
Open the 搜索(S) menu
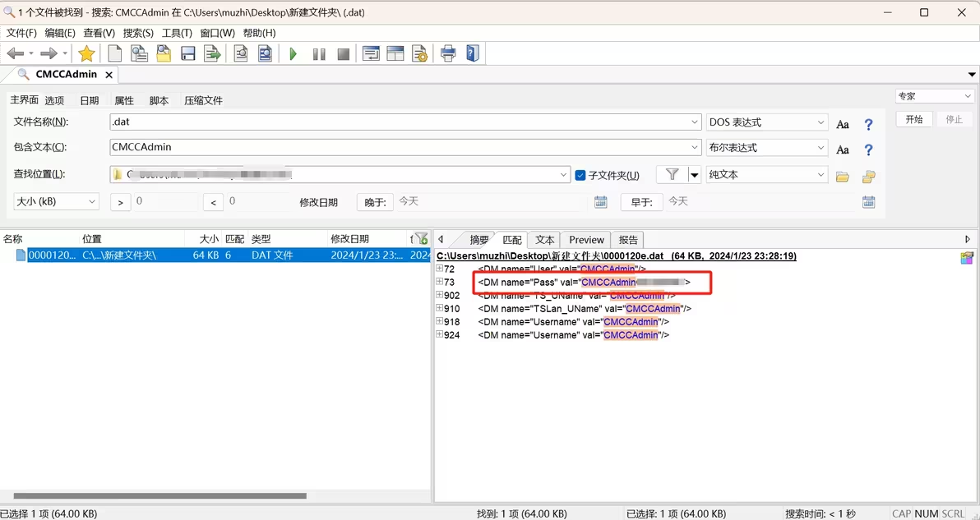[138, 33]
